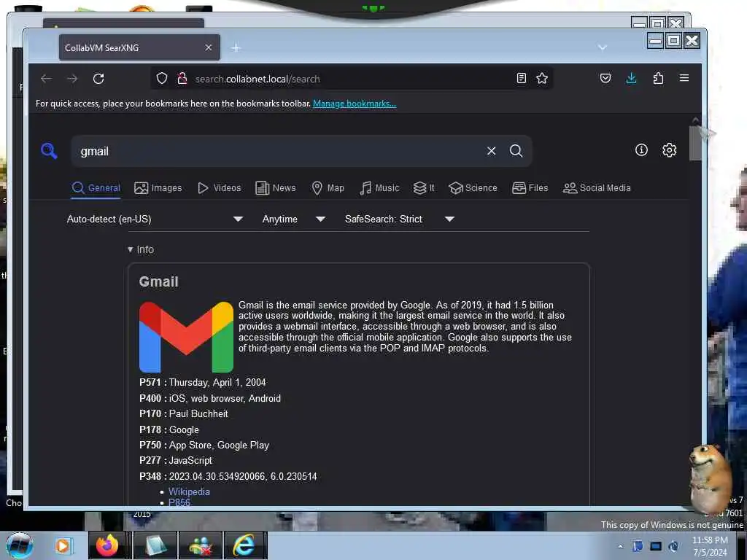Go forward with the browser forward arrow
The height and width of the screenshot is (560, 747).
pyautogui.click(x=72, y=79)
